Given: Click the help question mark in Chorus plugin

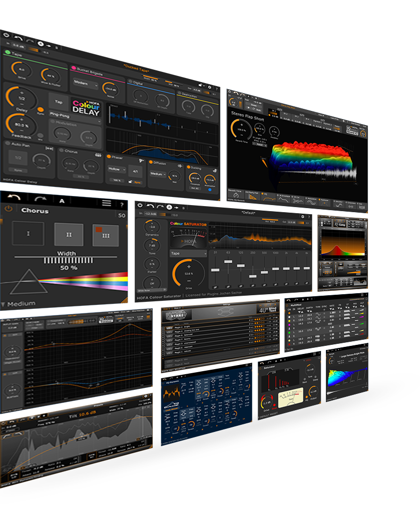Looking at the screenshot, I should (122, 204).
